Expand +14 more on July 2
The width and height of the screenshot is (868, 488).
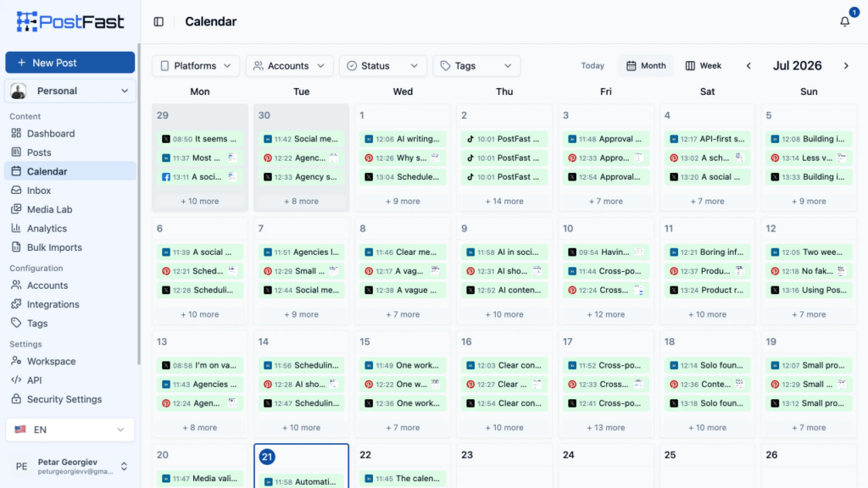504,202
